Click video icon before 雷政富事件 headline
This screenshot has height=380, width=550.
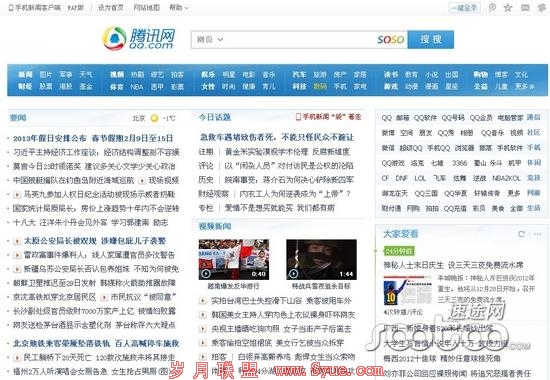click(17, 255)
